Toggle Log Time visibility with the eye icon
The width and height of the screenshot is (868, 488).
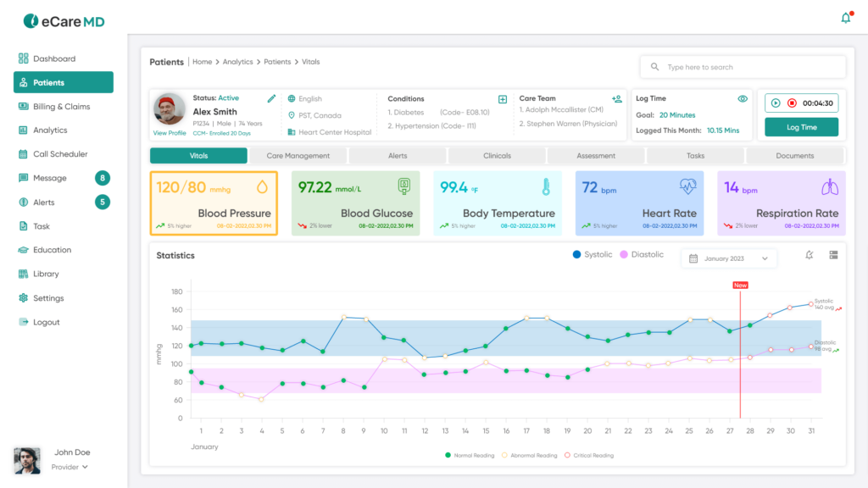tap(744, 98)
